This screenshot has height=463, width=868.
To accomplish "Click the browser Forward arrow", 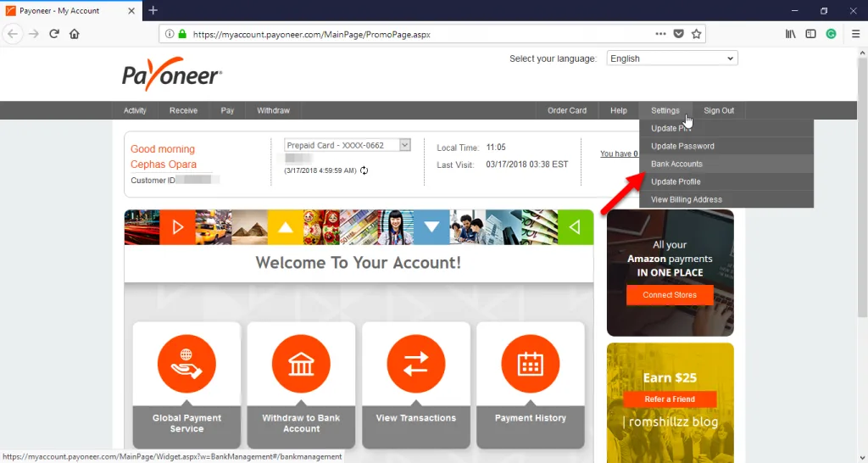I will [34, 34].
